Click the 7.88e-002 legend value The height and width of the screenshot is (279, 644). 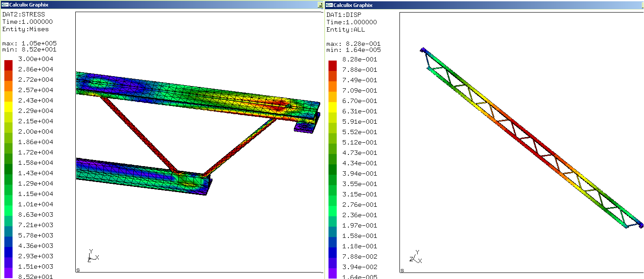359,257
